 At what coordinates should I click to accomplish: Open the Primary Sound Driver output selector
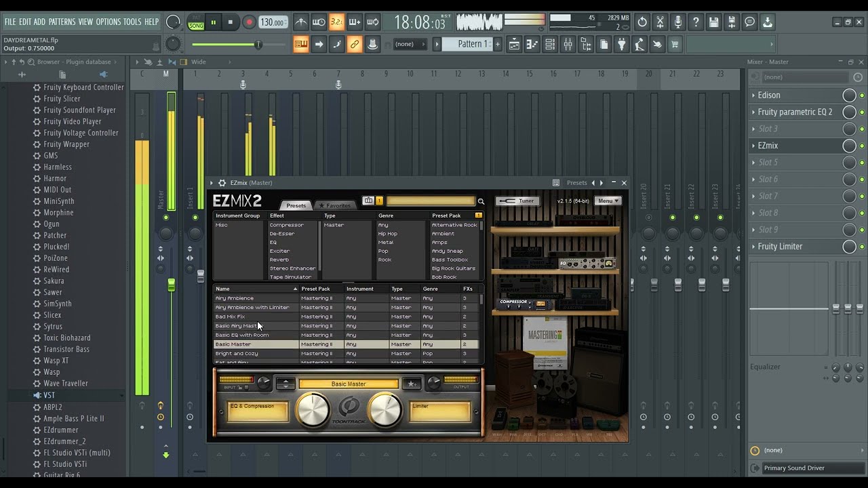point(812,468)
